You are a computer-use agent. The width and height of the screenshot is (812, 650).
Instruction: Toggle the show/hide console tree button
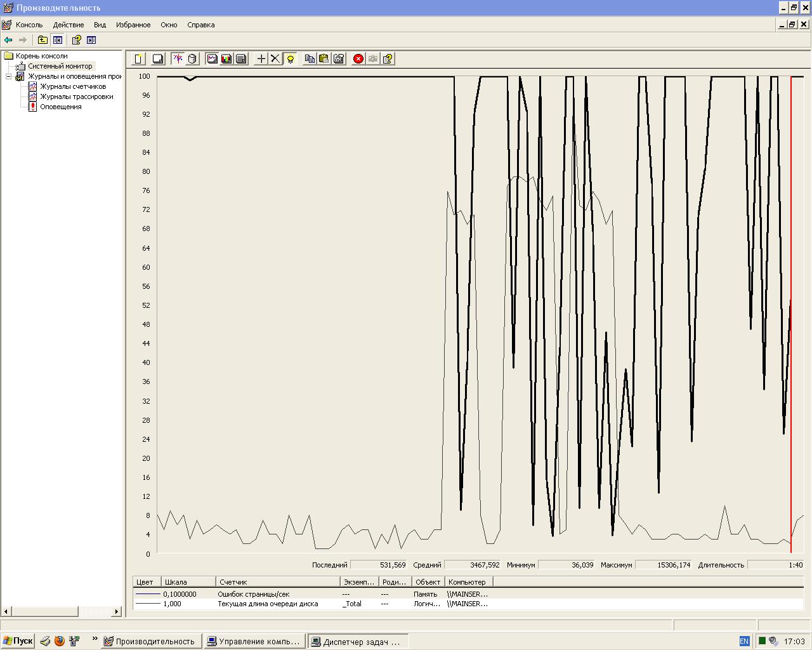tap(58, 40)
